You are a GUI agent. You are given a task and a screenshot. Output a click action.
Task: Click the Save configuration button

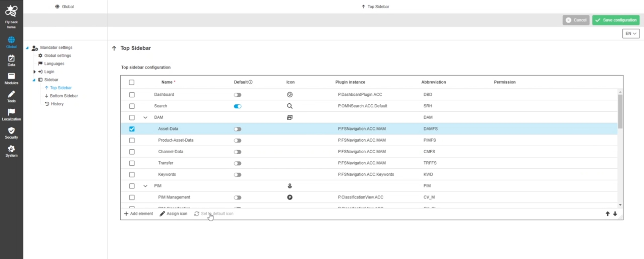pyautogui.click(x=616, y=20)
